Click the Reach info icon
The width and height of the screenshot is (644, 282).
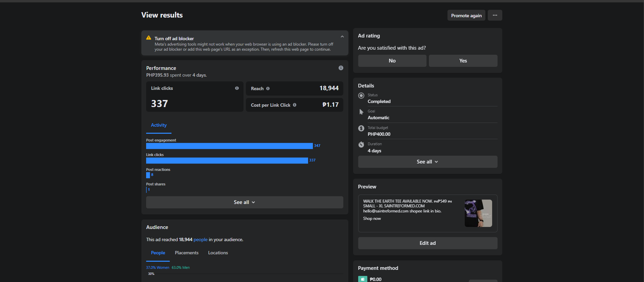tap(268, 88)
